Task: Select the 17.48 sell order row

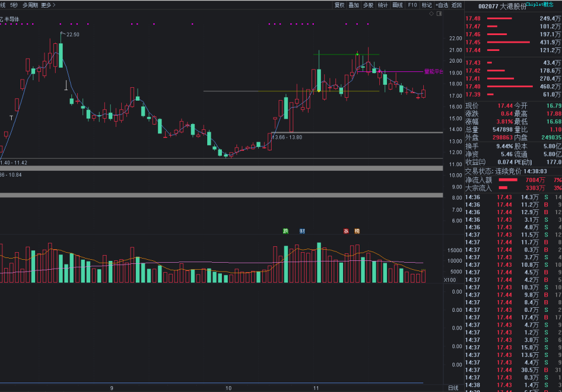Action: [x=513, y=18]
